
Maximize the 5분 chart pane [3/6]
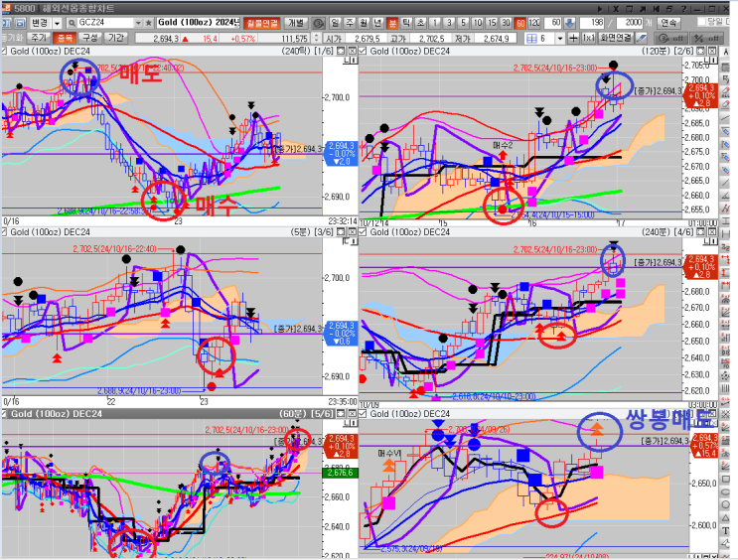point(341,232)
